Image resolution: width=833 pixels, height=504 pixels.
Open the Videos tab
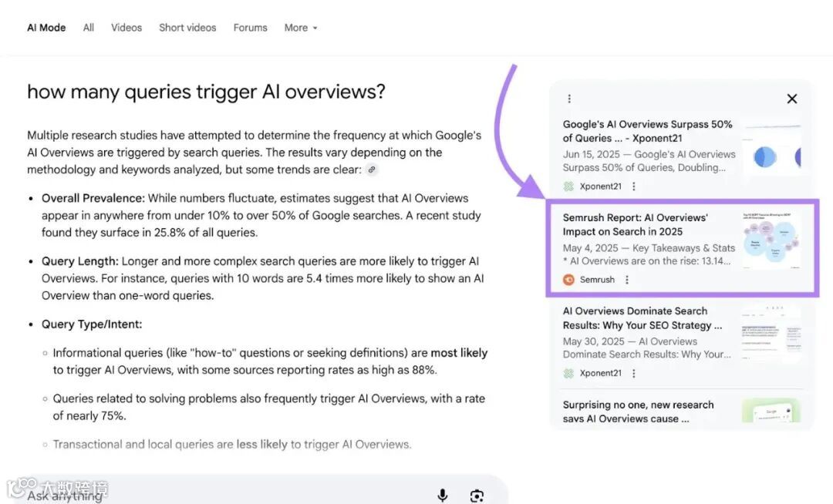[x=126, y=28]
